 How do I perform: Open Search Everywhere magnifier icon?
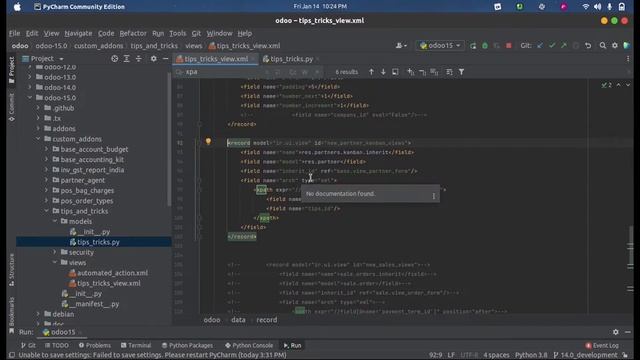602,46
